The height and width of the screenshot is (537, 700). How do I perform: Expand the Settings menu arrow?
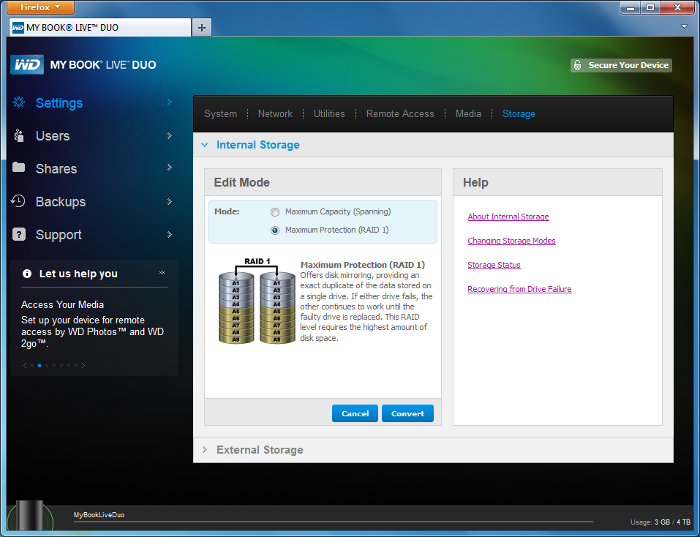[169, 102]
